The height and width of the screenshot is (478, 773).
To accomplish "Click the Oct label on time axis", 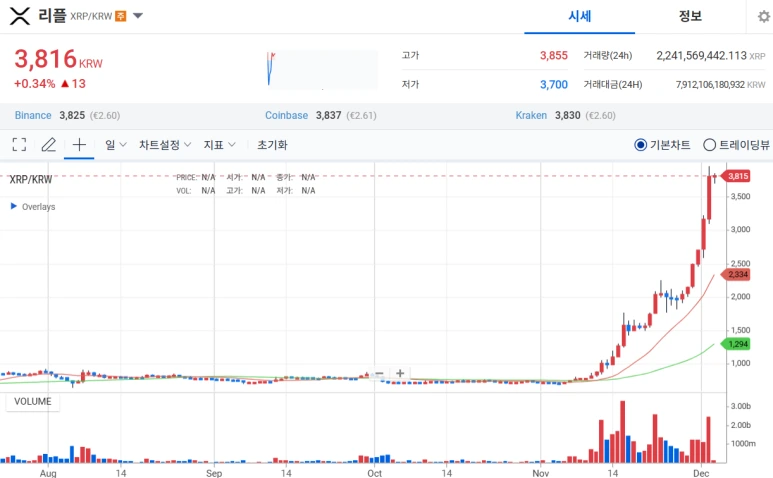I will coord(374,473).
